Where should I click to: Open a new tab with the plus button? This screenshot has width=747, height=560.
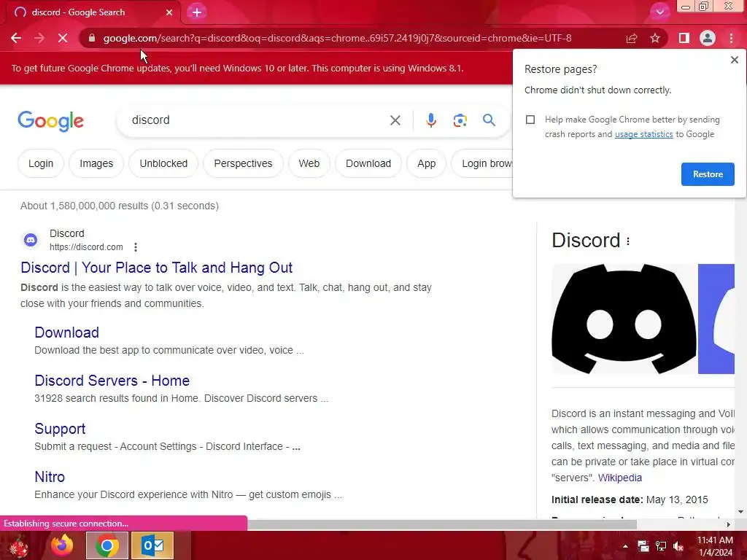(x=197, y=12)
